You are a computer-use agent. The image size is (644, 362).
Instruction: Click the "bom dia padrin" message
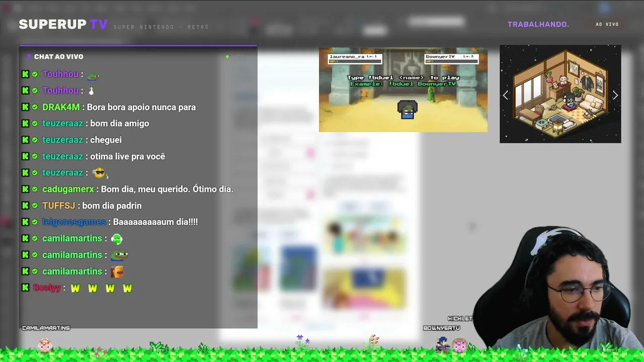pyautogui.click(x=112, y=206)
